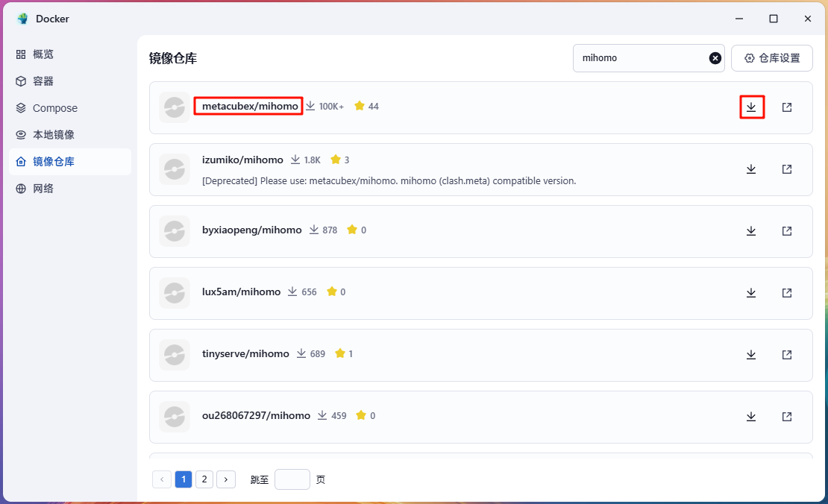Click the byxiaopeng/mihomo repository name
Screen dimensions: 828x504
coord(251,230)
